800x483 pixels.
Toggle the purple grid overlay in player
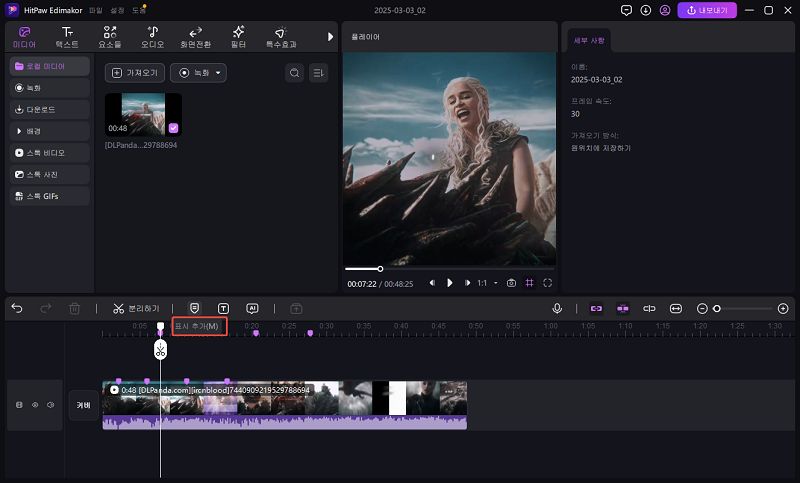pos(529,283)
